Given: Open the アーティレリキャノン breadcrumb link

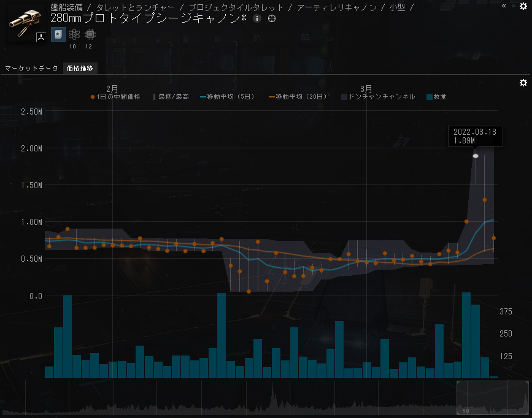Looking at the screenshot, I should coord(337,7).
